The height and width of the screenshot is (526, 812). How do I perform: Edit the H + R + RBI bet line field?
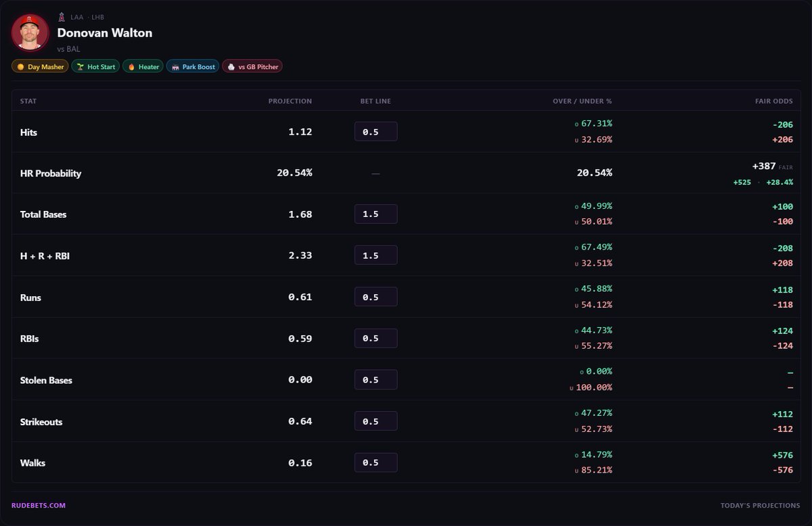(376, 255)
